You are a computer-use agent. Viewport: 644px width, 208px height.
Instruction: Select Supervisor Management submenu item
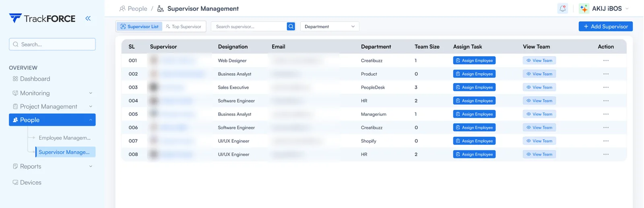65,152
